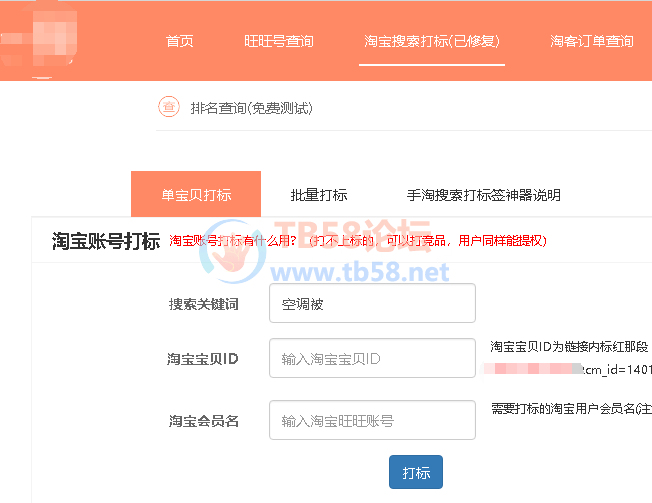Viewport: 652px width, 503px height.
Task: Focus the 搜索关键词 input with 空调被
Action: 372,303
